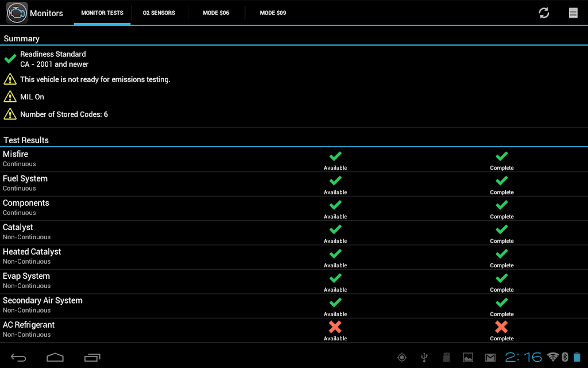Tap the Android Back button
This screenshot has height=368, width=588.
(18, 357)
